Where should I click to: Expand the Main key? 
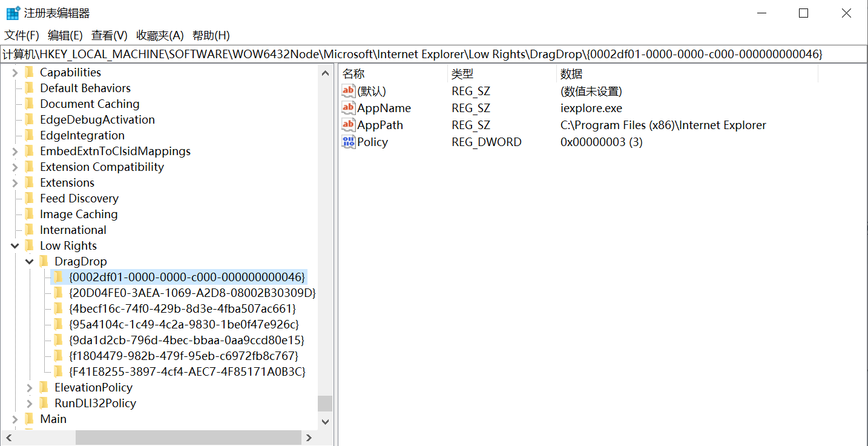15,419
